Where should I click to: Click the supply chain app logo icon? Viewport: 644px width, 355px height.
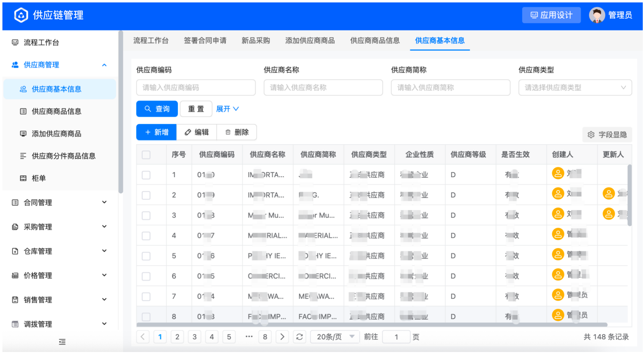point(21,15)
